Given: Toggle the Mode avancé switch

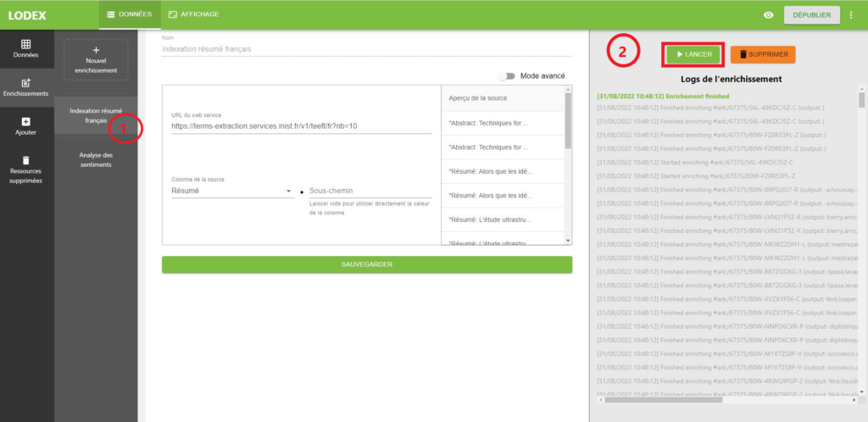Looking at the screenshot, I should (506, 75).
